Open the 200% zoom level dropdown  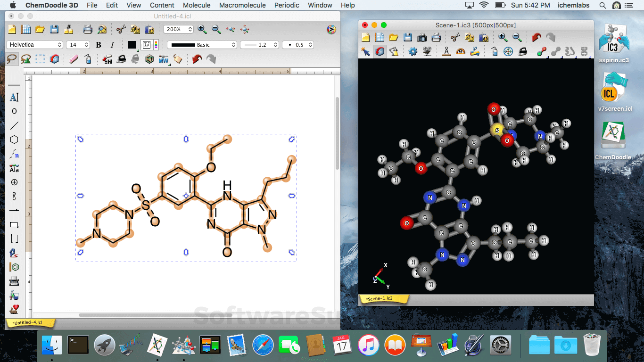[178, 29]
